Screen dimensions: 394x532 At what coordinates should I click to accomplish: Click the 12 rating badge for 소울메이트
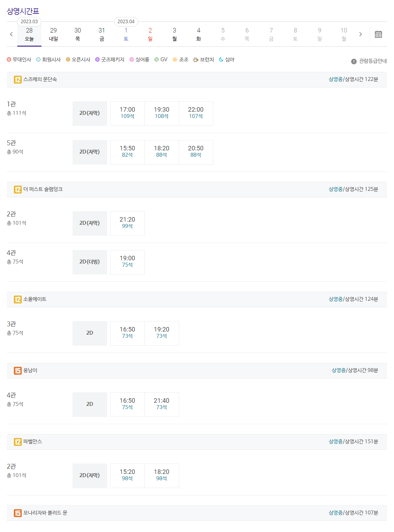pos(18,299)
